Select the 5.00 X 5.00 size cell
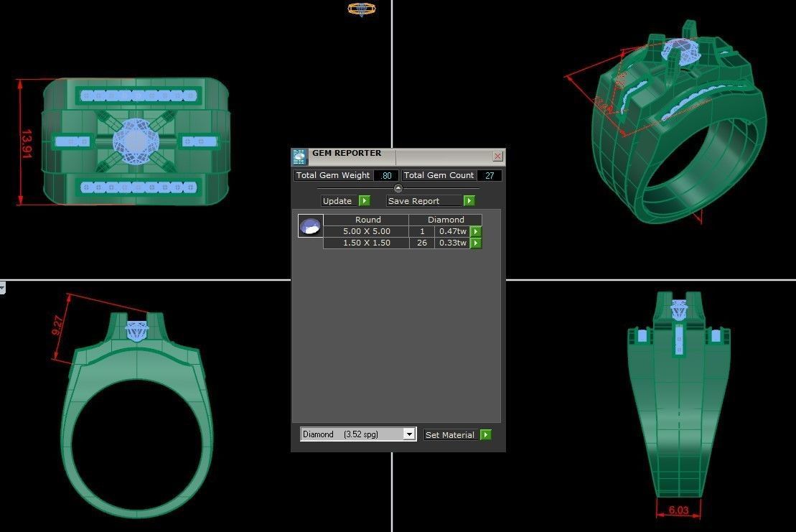Screen dimensions: 796x532 pos(366,231)
